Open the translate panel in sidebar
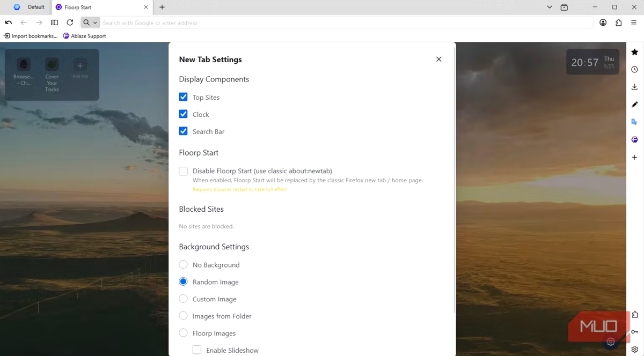Screen dimensions: 644x356 [634, 122]
